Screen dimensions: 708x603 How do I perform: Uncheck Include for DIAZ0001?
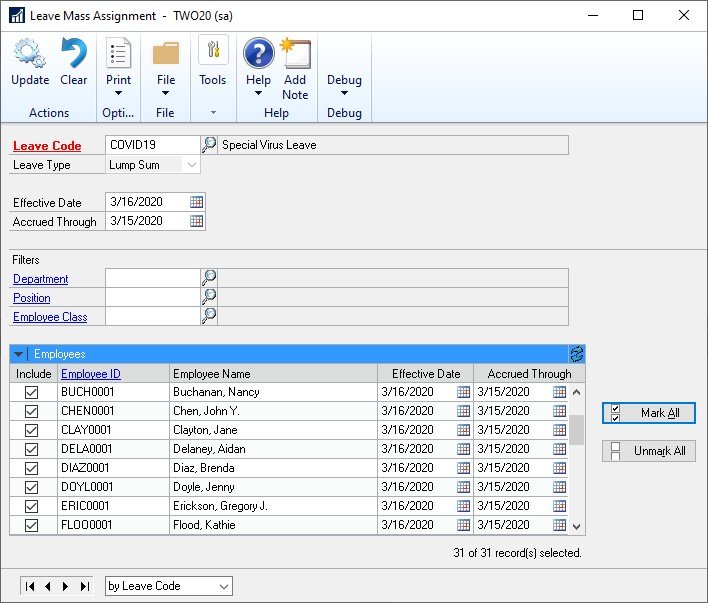pyautogui.click(x=31, y=468)
